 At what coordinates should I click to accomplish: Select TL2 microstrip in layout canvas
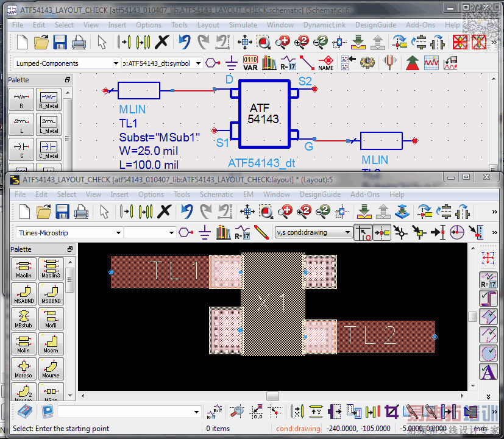click(386, 337)
